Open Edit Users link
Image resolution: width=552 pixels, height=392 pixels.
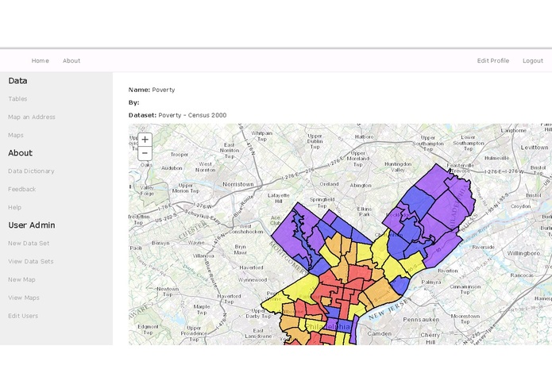click(23, 316)
